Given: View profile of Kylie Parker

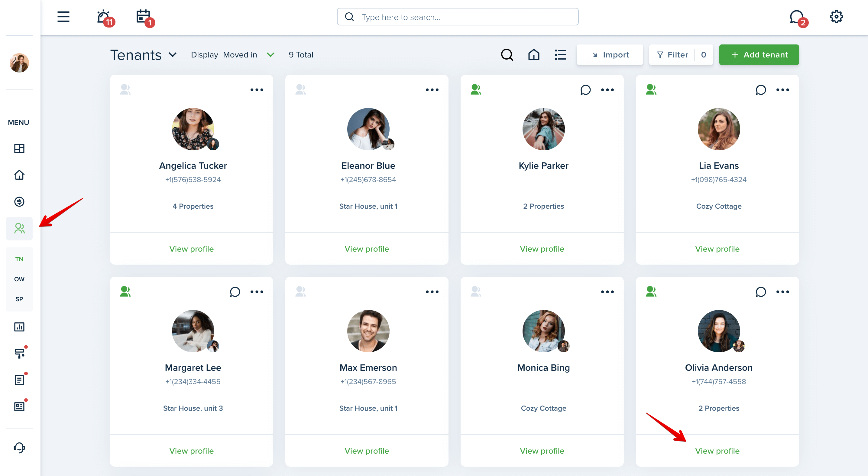Looking at the screenshot, I should [x=542, y=249].
